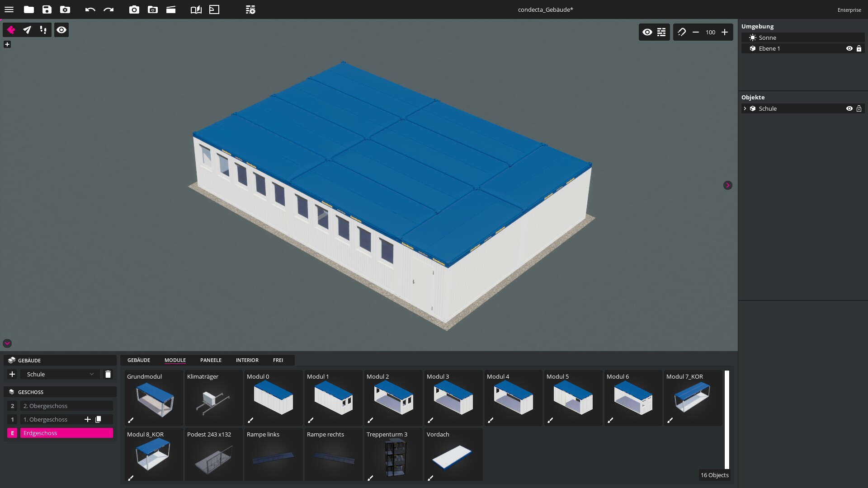This screenshot has width=868, height=488.
Task: Toggle visibility of Ebene 1
Action: coord(849,48)
